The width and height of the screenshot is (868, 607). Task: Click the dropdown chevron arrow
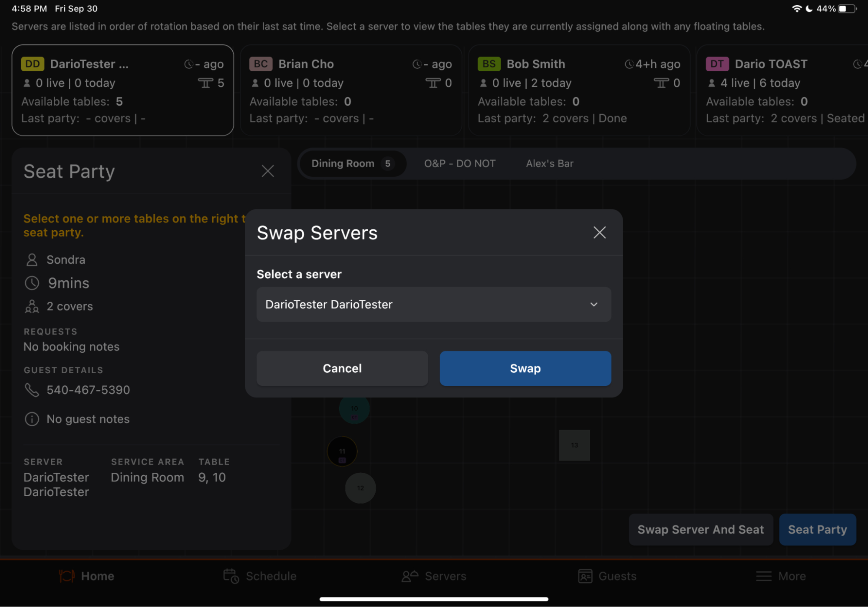click(594, 304)
